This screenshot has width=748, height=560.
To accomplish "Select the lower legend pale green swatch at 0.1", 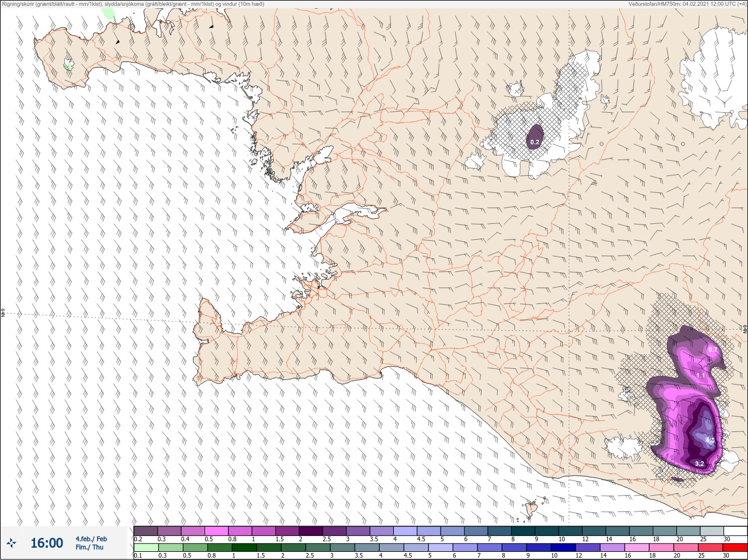I will coord(146,548).
